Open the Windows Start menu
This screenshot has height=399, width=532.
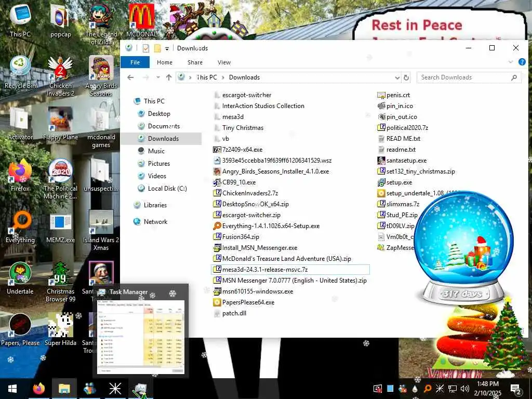click(x=12, y=389)
